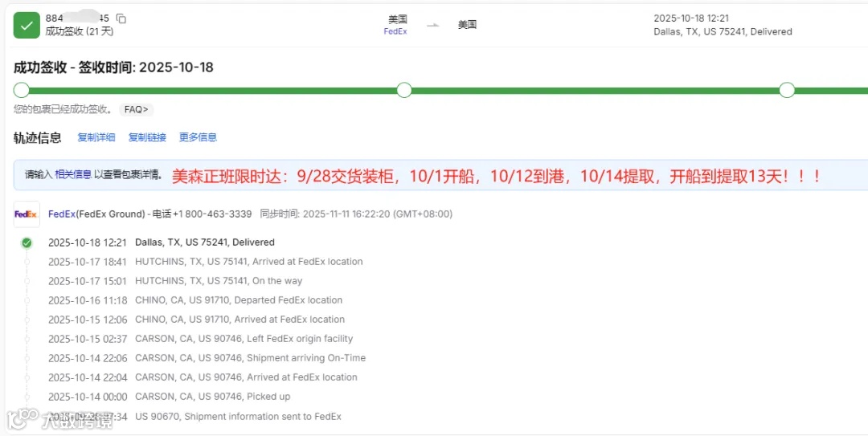Select HUTCHINS Arrived at FedEx location row
The height and width of the screenshot is (436, 868).
206,262
